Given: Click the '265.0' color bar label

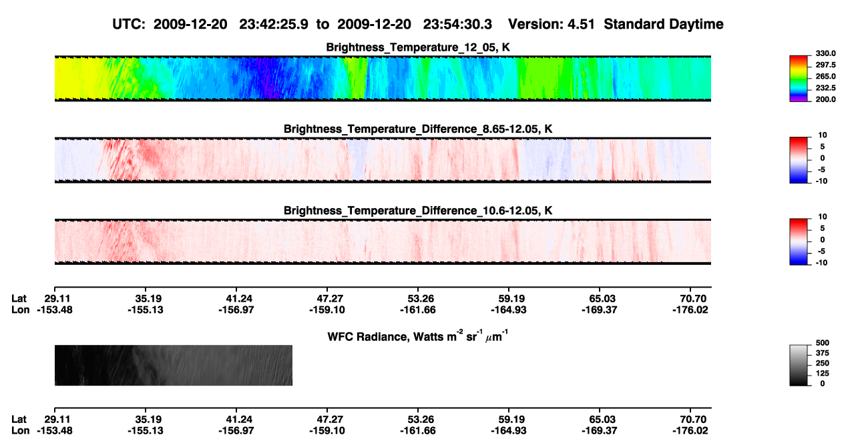Looking at the screenshot, I should (827, 77).
